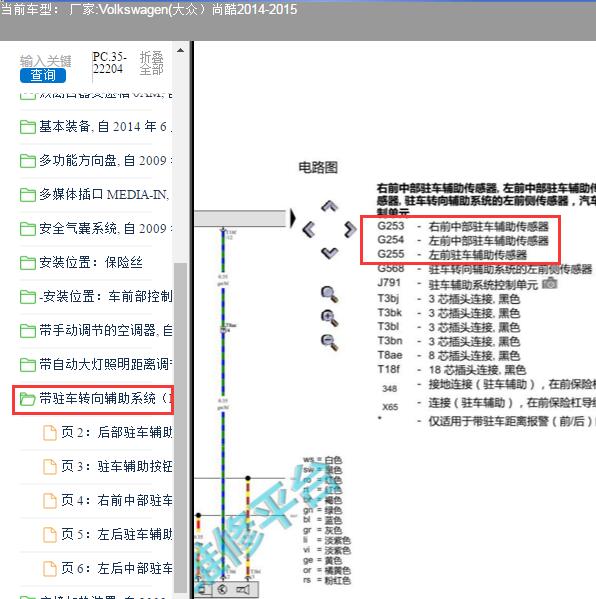Click page icon of 页 2：后部驻车辅助
This screenshot has height=599, width=596.
[50, 433]
